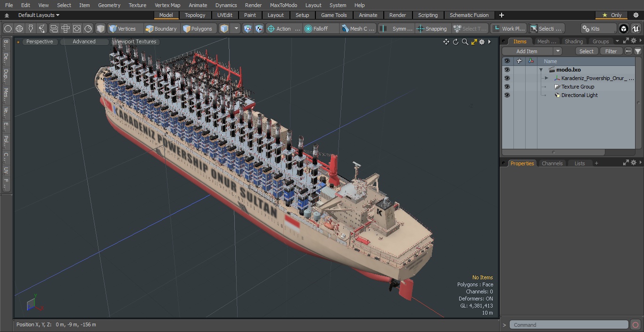Click the Polygons selection mode button

coord(198,29)
